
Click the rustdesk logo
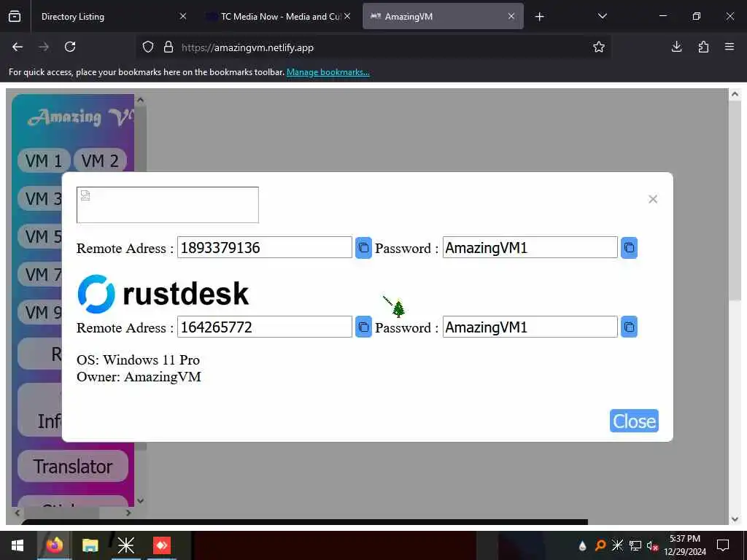pyautogui.click(x=163, y=294)
